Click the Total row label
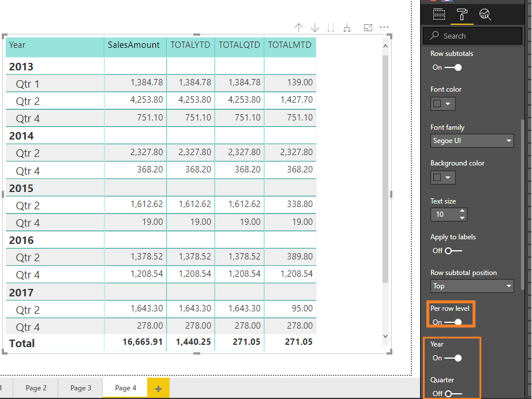Image resolution: width=532 pixels, height=399 pixels. point(22,344)
